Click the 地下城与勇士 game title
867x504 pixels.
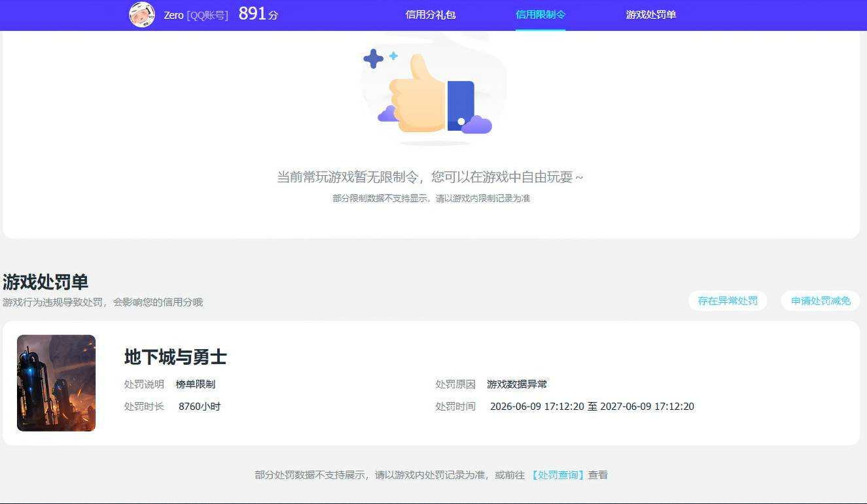coord(175,357)
